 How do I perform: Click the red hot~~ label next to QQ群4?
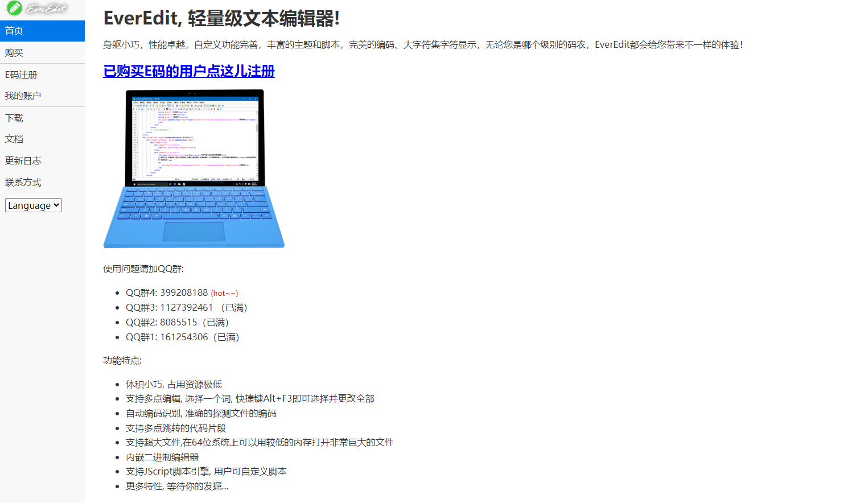[x=224, y=293]
